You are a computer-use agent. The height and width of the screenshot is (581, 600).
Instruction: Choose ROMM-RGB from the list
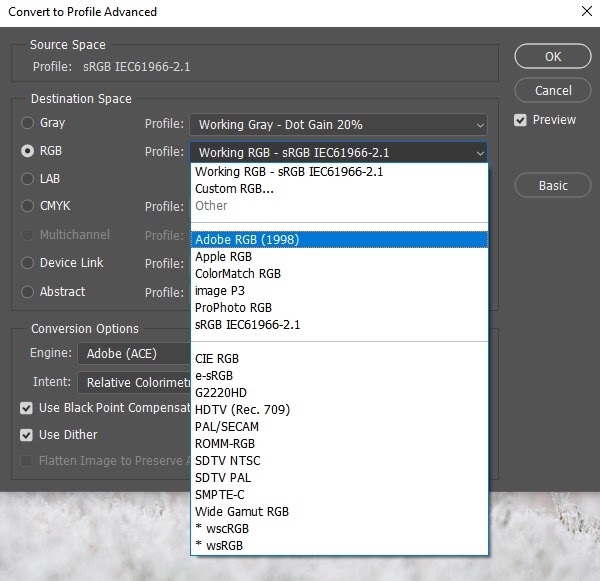click(339, 444)
